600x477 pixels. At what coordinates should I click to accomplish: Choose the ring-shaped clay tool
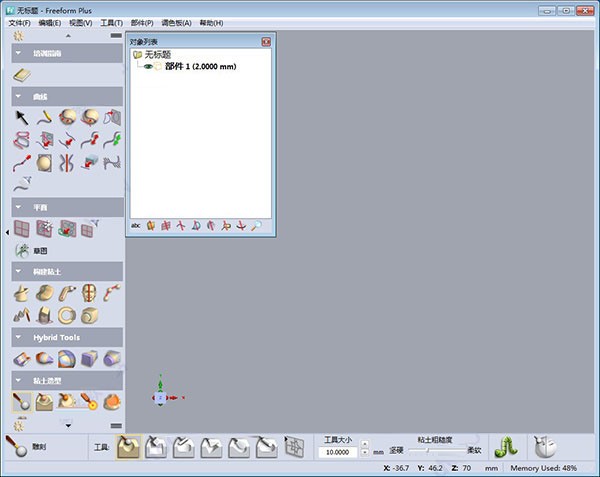click(x=67, y=315)
